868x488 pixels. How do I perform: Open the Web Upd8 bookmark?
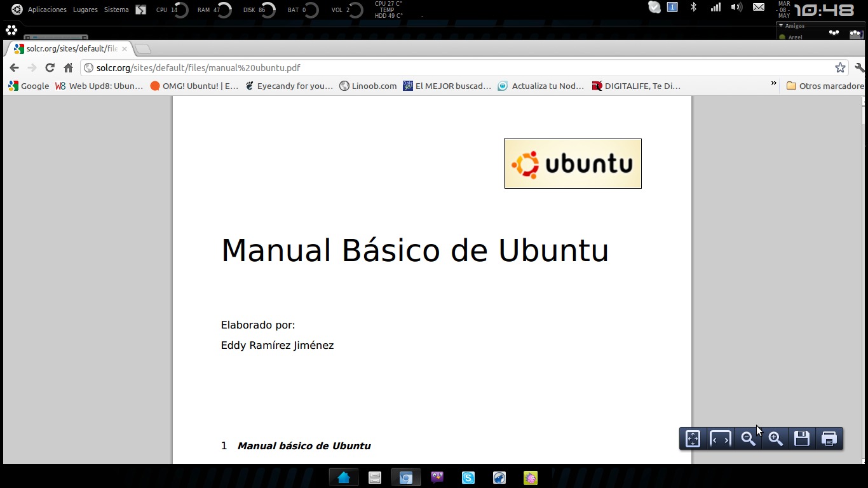99,86
